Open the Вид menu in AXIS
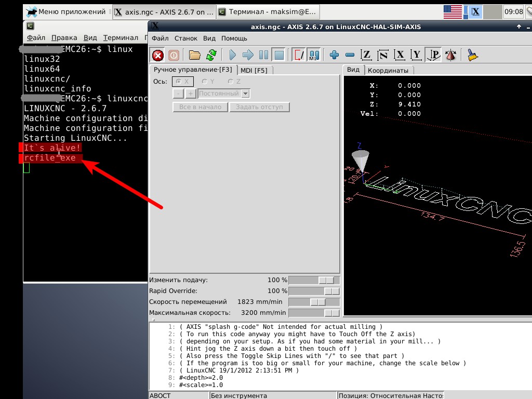This screenshot has height=399, width=532. 209,38
